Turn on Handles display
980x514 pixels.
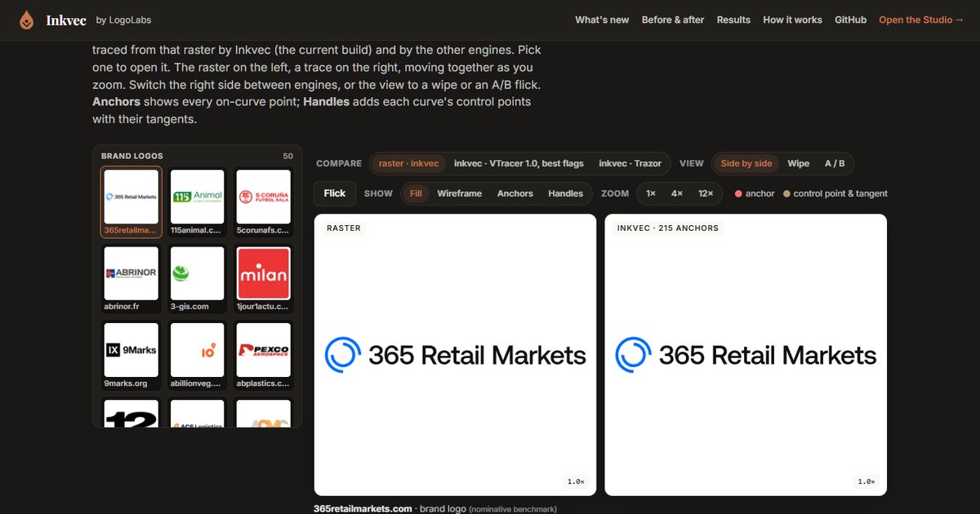click(565, 193)
